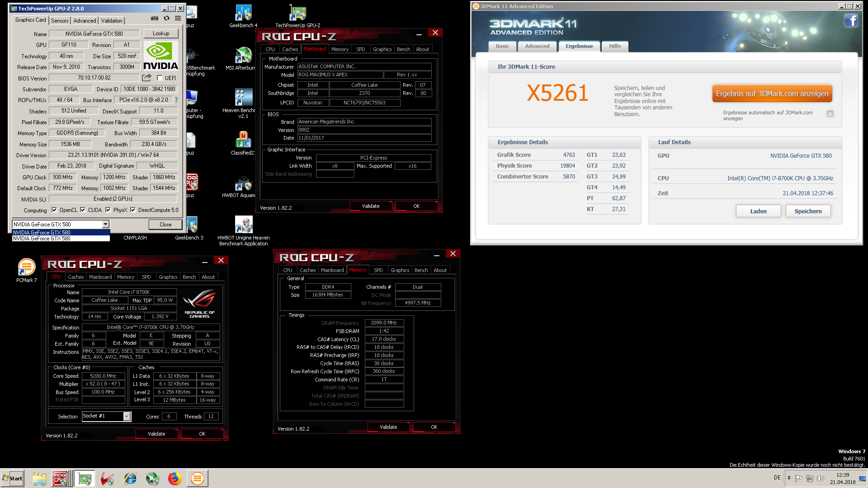The width and height of the screenshot is (868, 488).
Task: Toggle the CUDA checkbox
Action: point(83,210)
